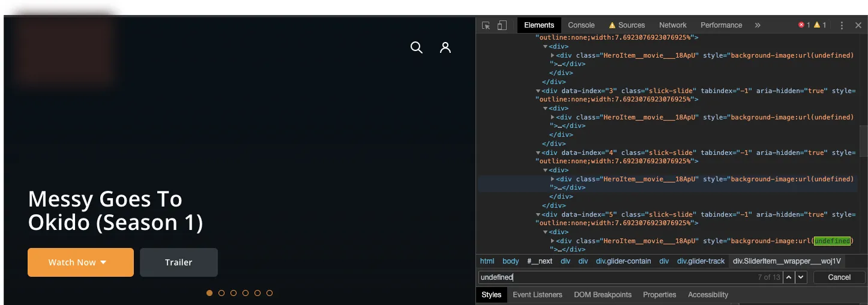Switch to the Console tab

581,25
